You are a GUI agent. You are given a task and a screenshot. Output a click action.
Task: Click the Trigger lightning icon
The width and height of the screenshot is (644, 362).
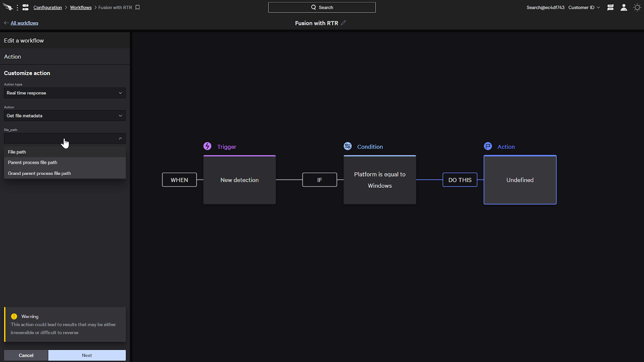pyautogui.click(x=207, y=146)
